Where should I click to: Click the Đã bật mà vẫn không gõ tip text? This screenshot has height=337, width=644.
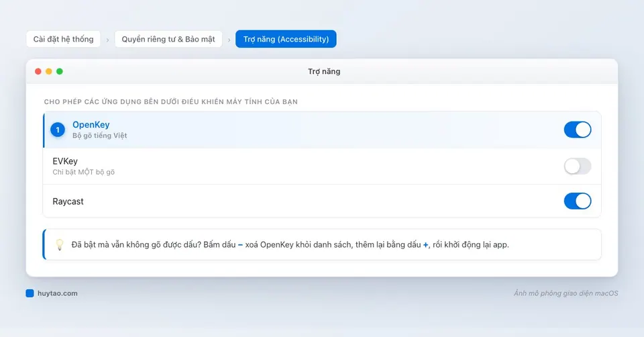[290, 244]
